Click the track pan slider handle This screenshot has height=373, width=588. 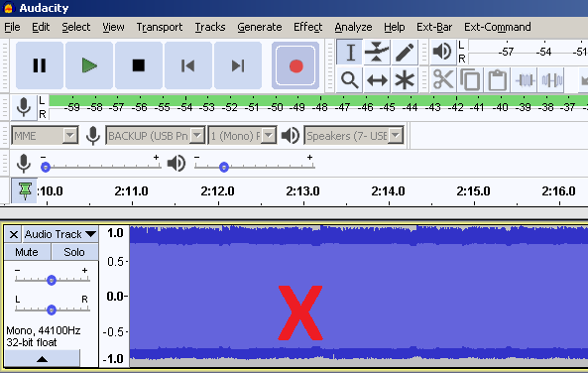[52, 310]
